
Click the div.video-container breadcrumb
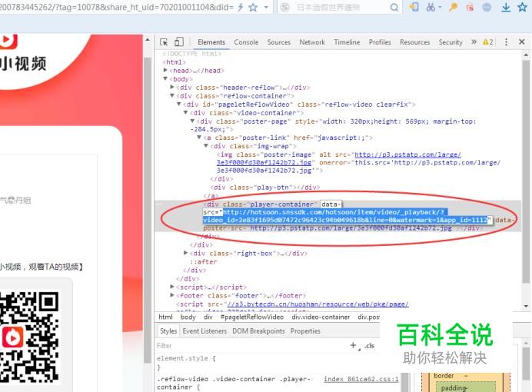point(321,317)
